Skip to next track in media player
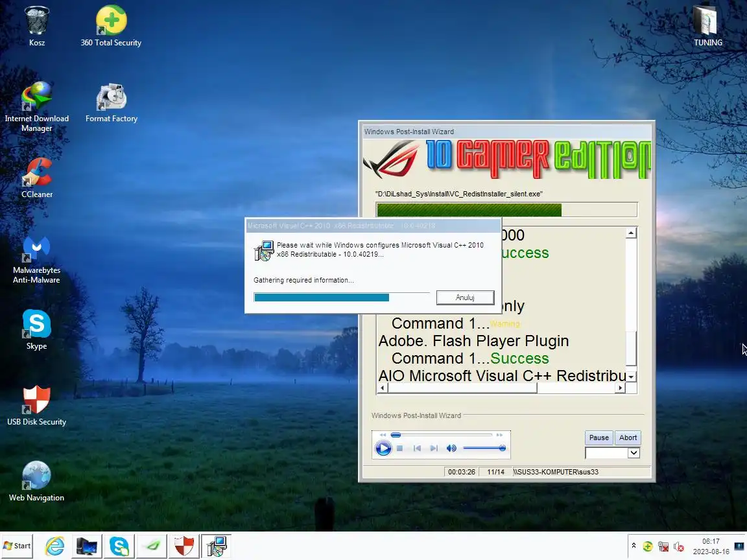 click(434, 448)
